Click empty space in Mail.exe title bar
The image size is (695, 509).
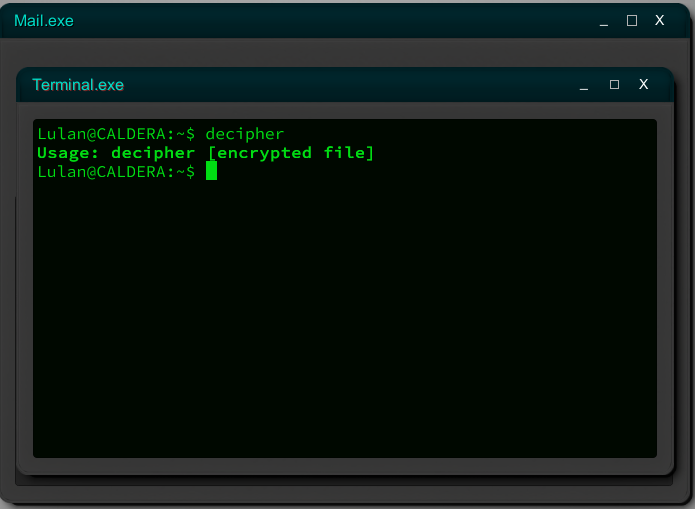332,20
